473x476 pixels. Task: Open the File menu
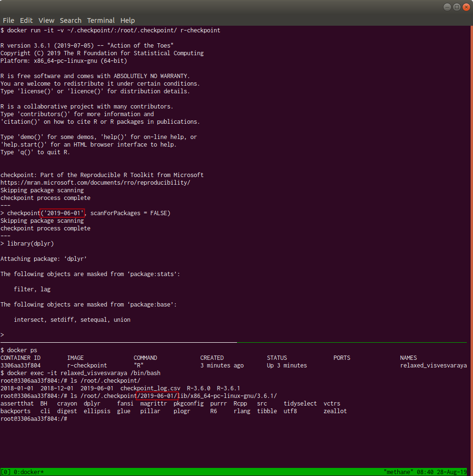point(9,20)
